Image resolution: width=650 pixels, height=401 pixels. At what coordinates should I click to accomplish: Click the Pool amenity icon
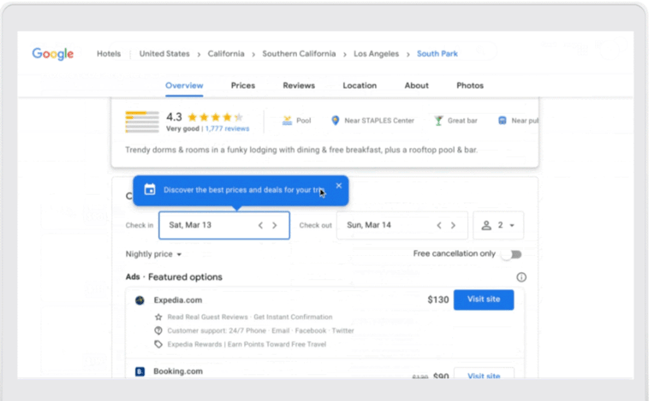pyautogui.click(x=287, y=121)
